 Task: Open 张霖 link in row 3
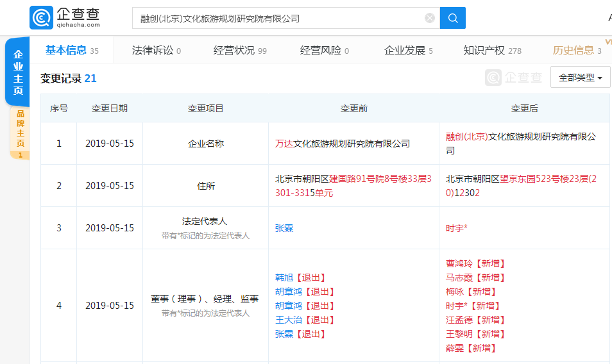click(x=284, y=228)
